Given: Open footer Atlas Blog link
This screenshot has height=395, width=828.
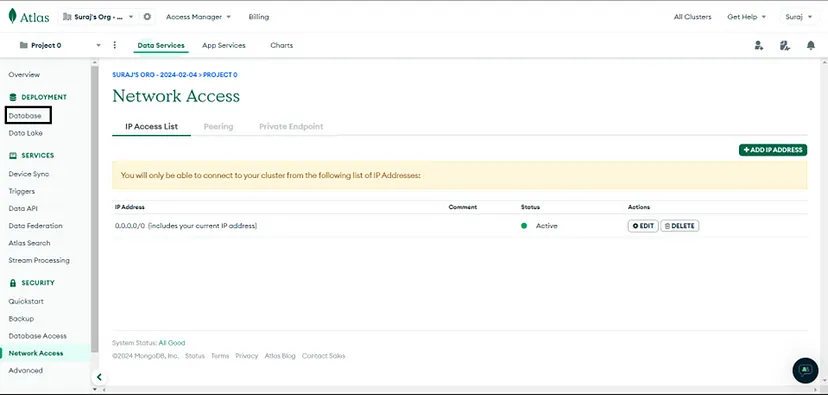Looking at the screenshot, I should click(280, 356).
